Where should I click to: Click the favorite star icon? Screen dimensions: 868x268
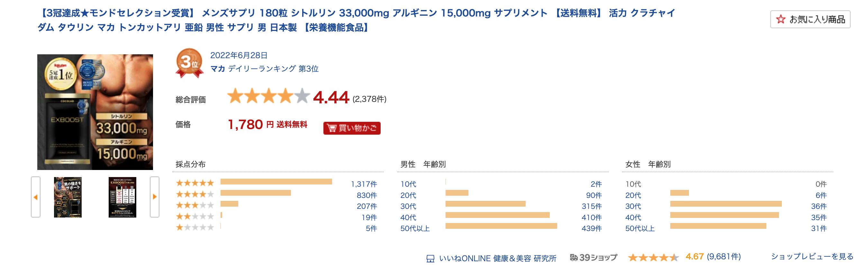click(x=780, y=19)
